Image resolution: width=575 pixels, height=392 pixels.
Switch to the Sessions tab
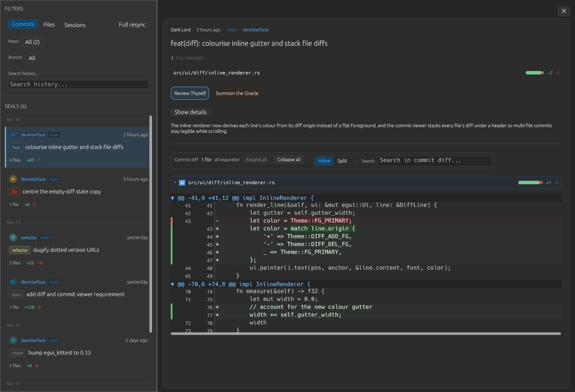[75, 25]
